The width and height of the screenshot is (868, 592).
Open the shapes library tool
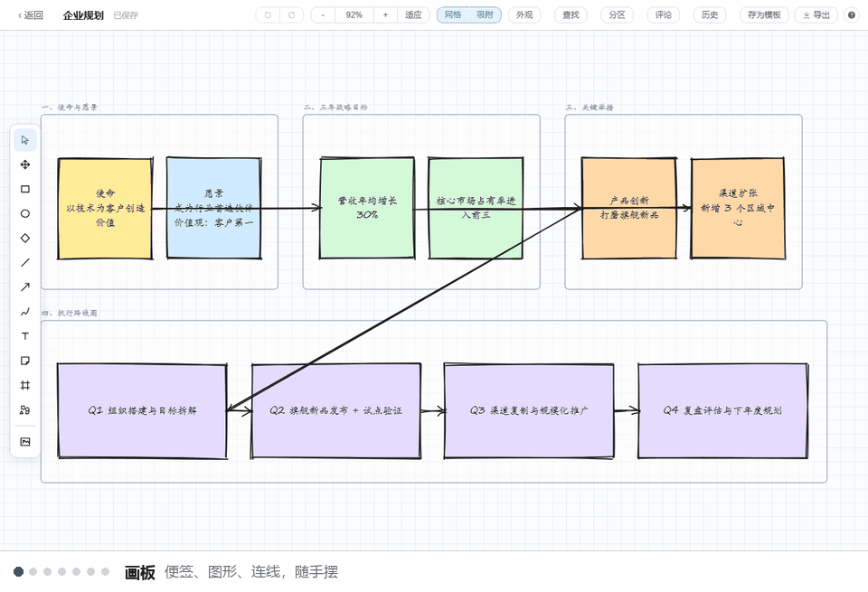(x=25, y=410)
